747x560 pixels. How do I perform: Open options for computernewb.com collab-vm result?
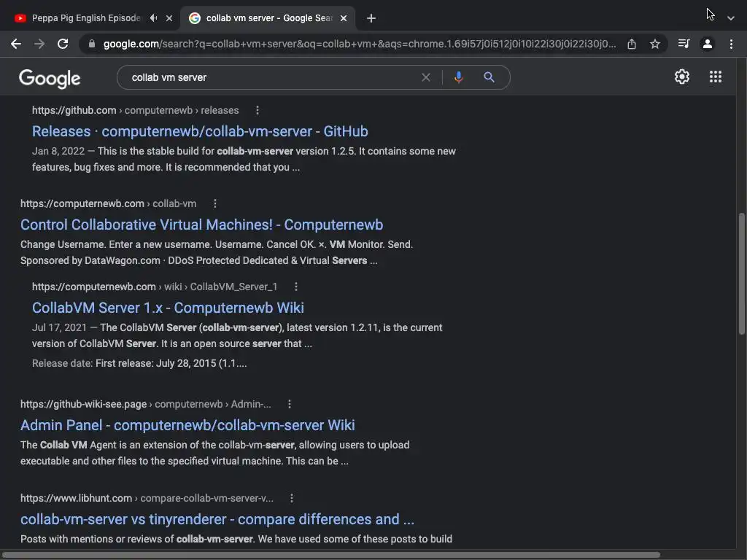click(x=215, y=203)
